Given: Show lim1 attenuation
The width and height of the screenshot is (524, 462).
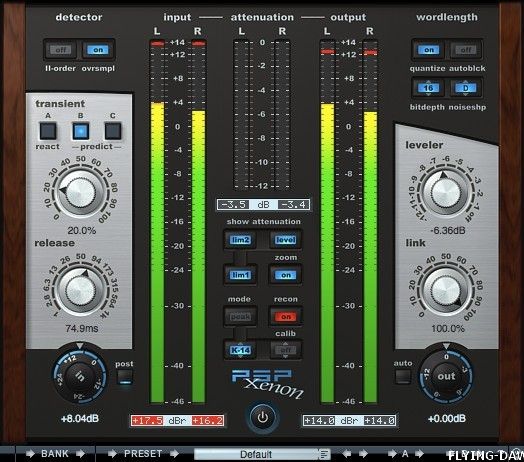Looking at the screenshot, I should pyautogui.click(x=240, y=275).
